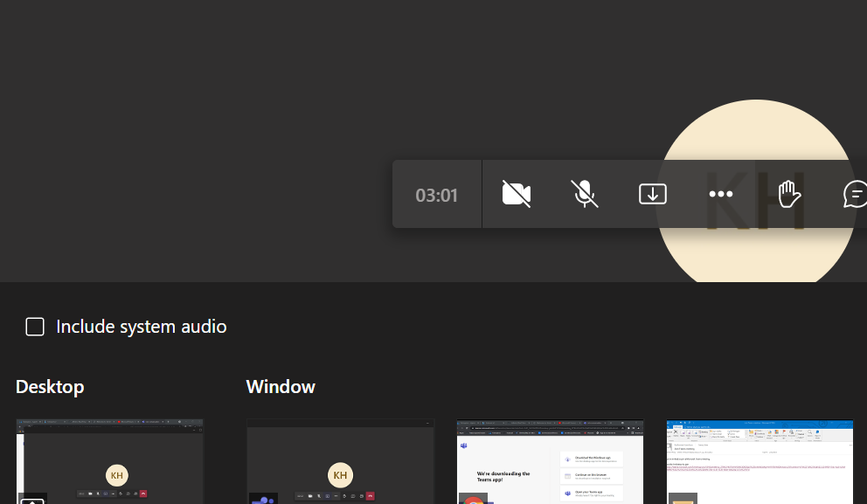Screen dimensions: 867x504
Task: Open the share content tray icon
Action: [653, 194]
